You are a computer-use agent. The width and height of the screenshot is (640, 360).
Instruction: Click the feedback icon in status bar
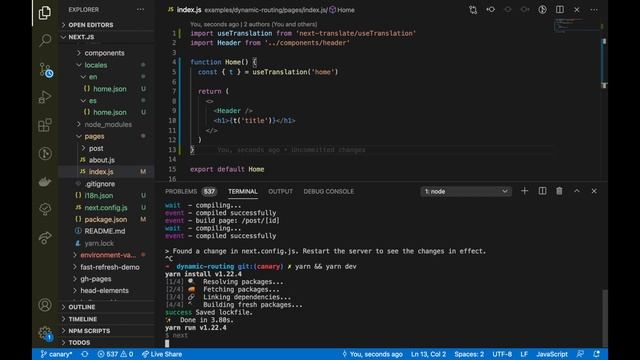pyautogui.click(x=580, y=354)
